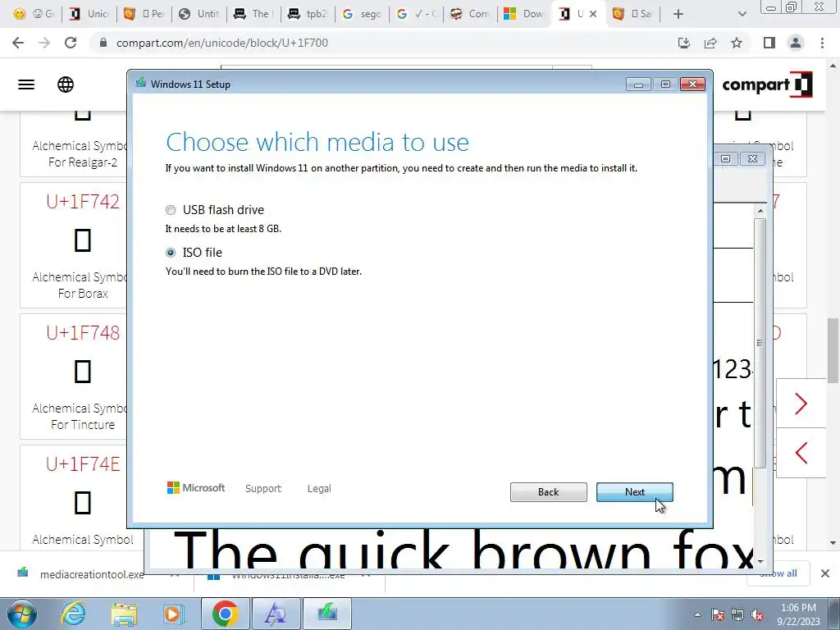Click Next in Windows 11 Setup
The image size is (840, 630).
point(634,492)
